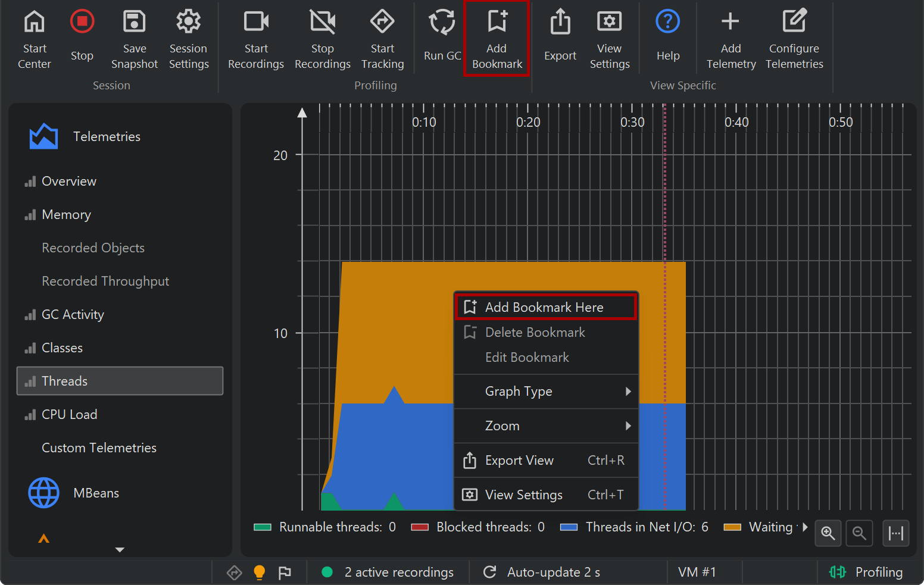Click the fit-to-window graph button

[x=895, y=533]
